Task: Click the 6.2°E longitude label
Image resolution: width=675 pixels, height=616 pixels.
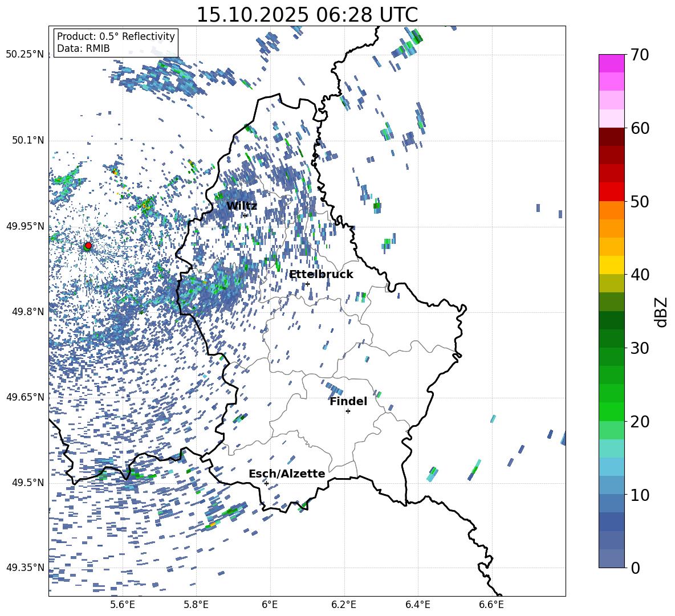Action: click(344, 605)
